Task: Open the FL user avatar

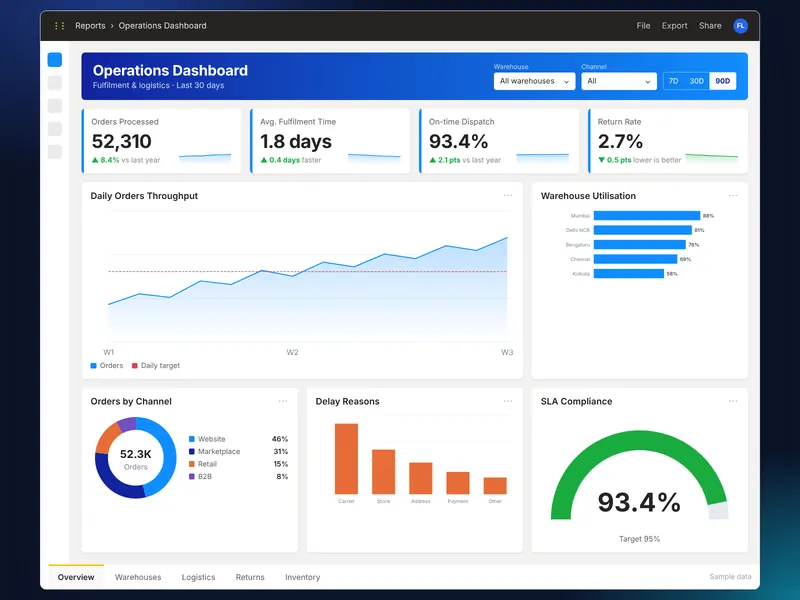Action: tap(740, 26)
